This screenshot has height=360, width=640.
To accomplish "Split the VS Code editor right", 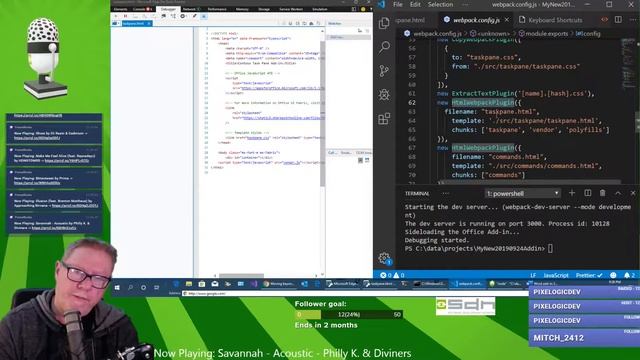I will (x=618, y=20).
